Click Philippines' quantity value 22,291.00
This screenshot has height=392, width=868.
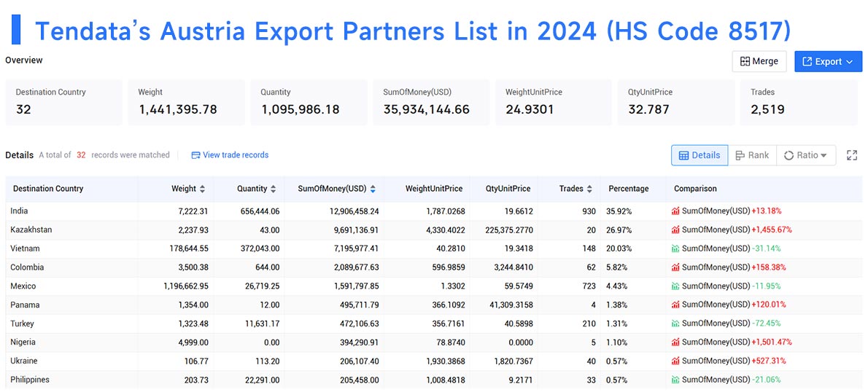(x=263, y=380)
